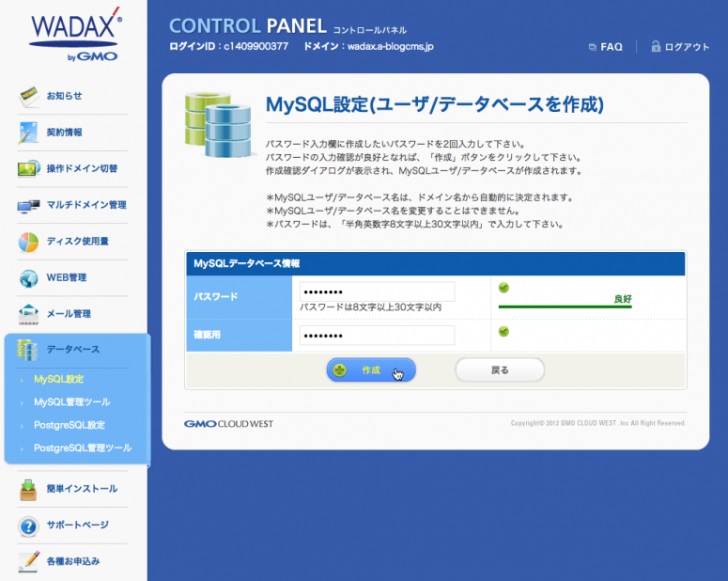Open マルチドメイン管理 monitor icon
This screenshot has height=581, width=728.
(x=29, y=205)
